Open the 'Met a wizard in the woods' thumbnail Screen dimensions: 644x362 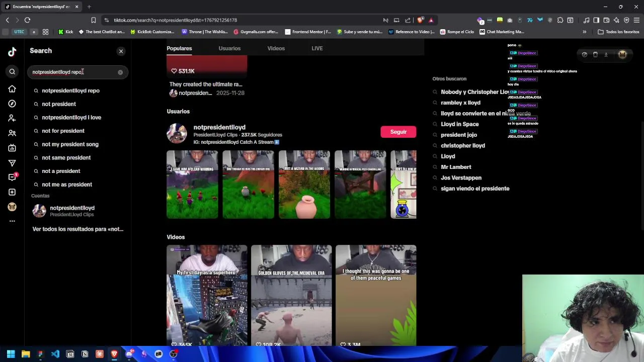(x=304, y=185)
